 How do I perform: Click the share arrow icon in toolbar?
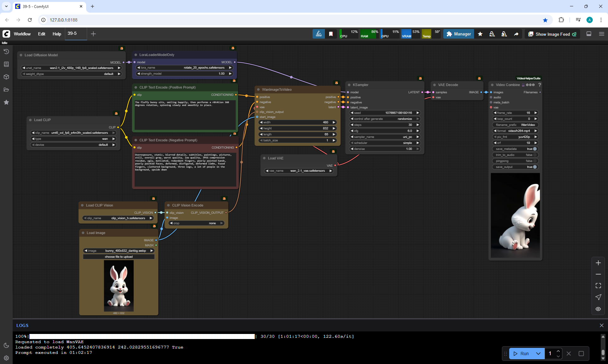(x=516, y=34)
